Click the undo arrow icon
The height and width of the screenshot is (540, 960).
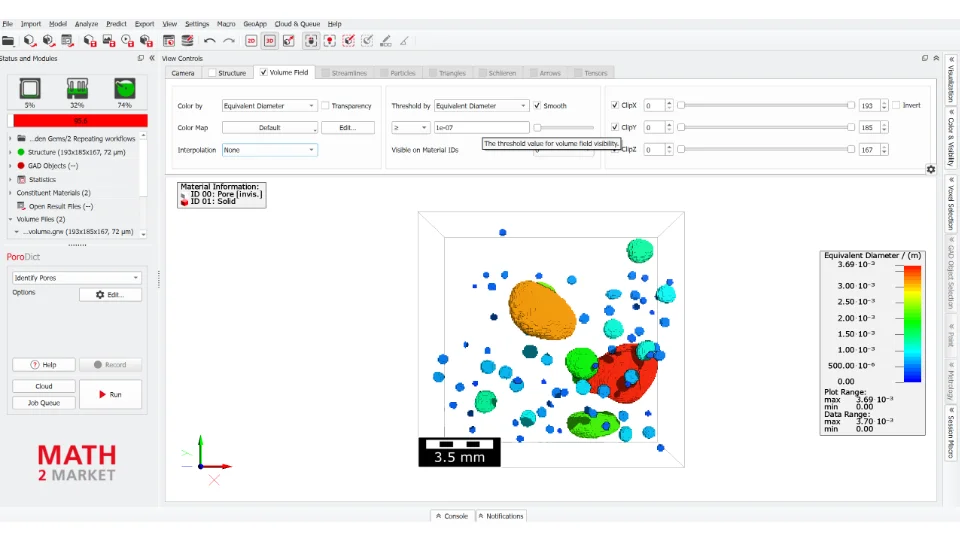(x=210, y=41)
